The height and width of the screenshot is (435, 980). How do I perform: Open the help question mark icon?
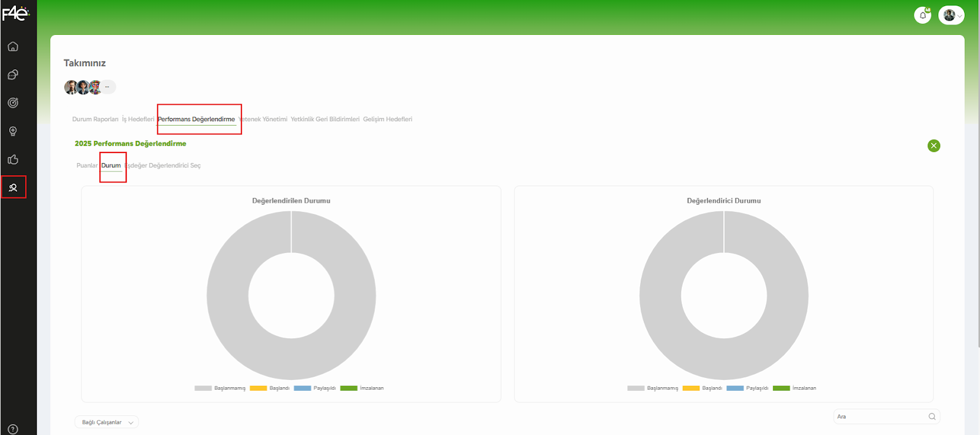[13, 429]
